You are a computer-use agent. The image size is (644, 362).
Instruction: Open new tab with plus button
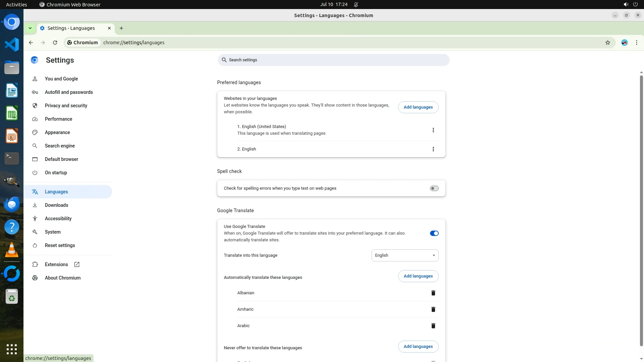(x=121, y=28)
